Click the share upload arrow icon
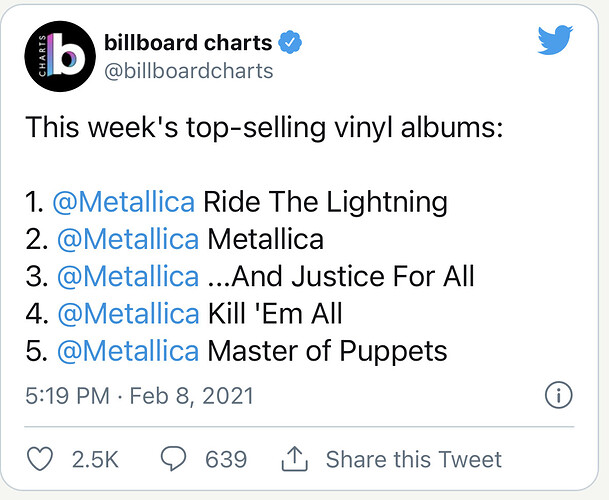 (x=294, y=459)
